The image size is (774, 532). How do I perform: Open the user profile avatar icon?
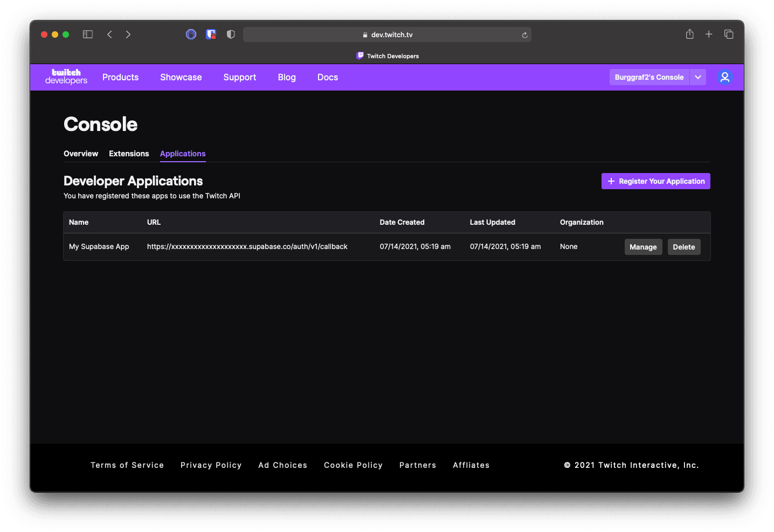[x=725, y=77]
